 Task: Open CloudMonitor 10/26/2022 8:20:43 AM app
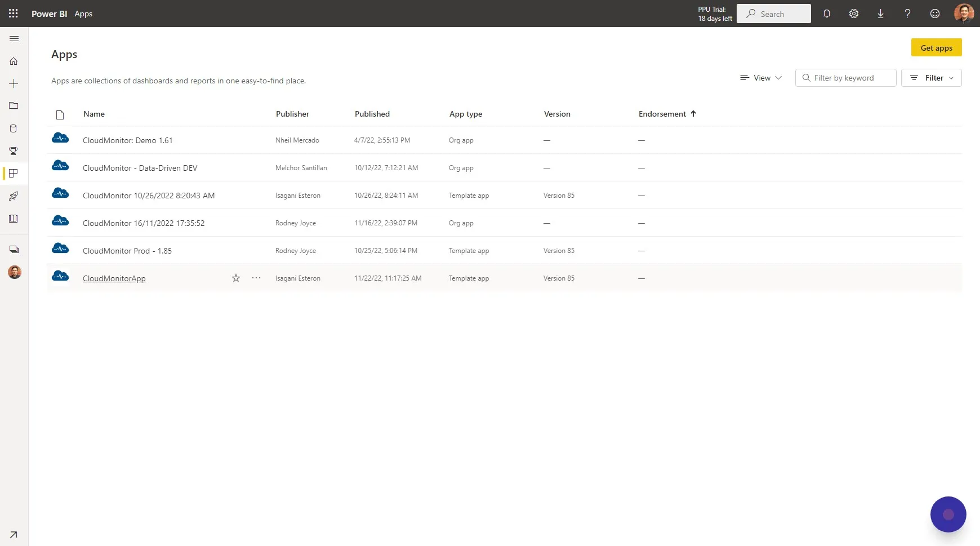click(149, 196)
